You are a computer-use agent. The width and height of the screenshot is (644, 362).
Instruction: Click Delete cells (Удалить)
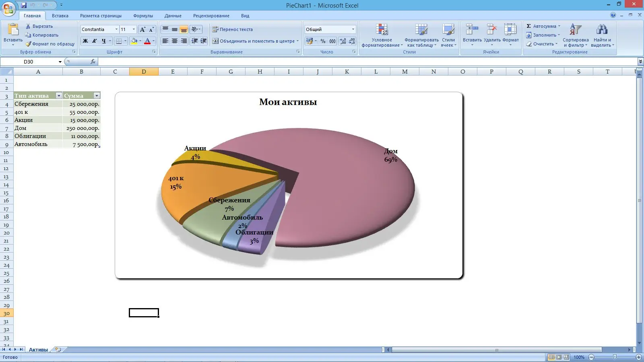click(492, 35)
